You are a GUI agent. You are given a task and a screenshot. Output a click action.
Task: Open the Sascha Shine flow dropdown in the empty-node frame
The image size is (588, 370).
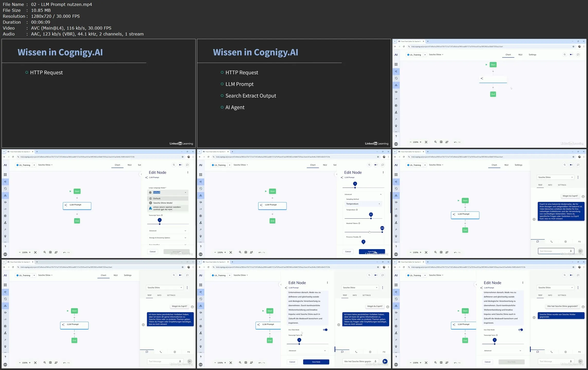point(436,55)
